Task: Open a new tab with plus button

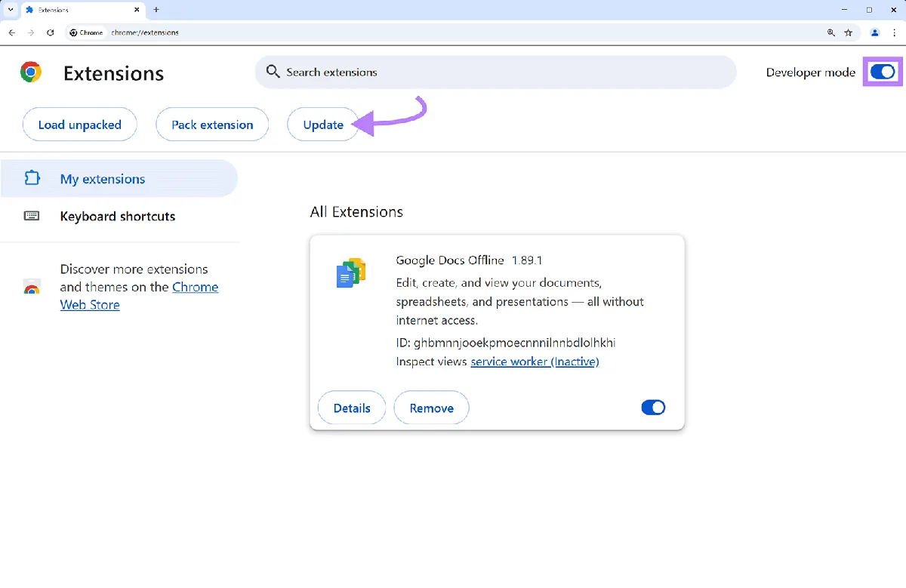Action: [x=156, y=10]
